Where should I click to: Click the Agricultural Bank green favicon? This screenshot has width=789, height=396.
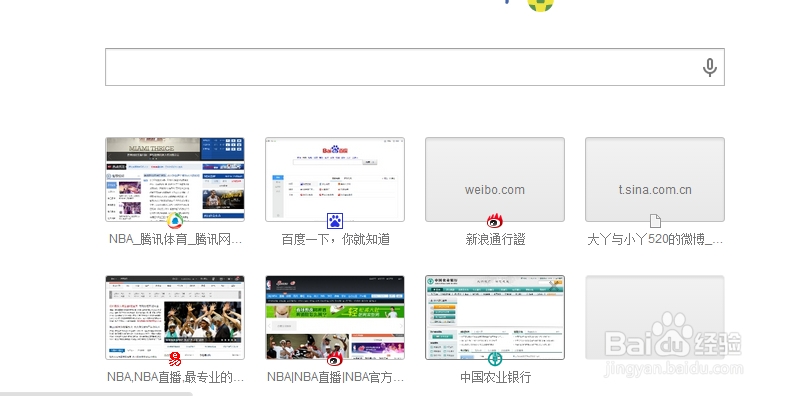coord(495,359)
